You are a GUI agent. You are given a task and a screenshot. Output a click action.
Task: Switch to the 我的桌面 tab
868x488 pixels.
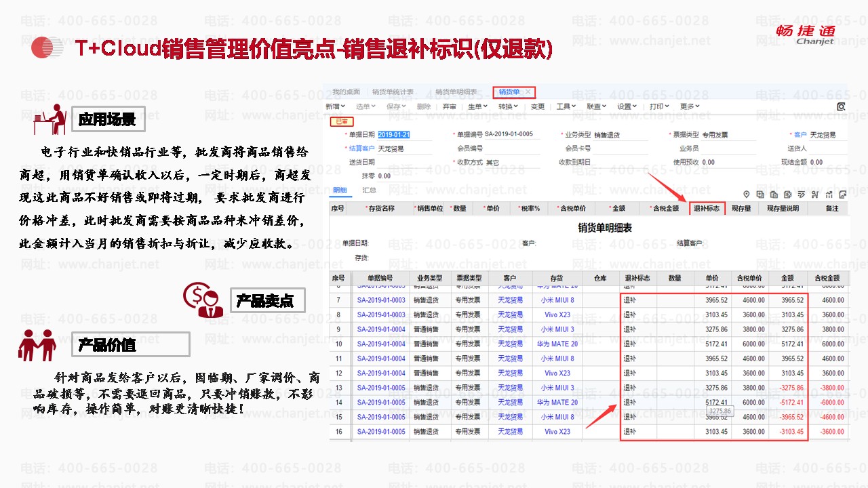point(347,91)
